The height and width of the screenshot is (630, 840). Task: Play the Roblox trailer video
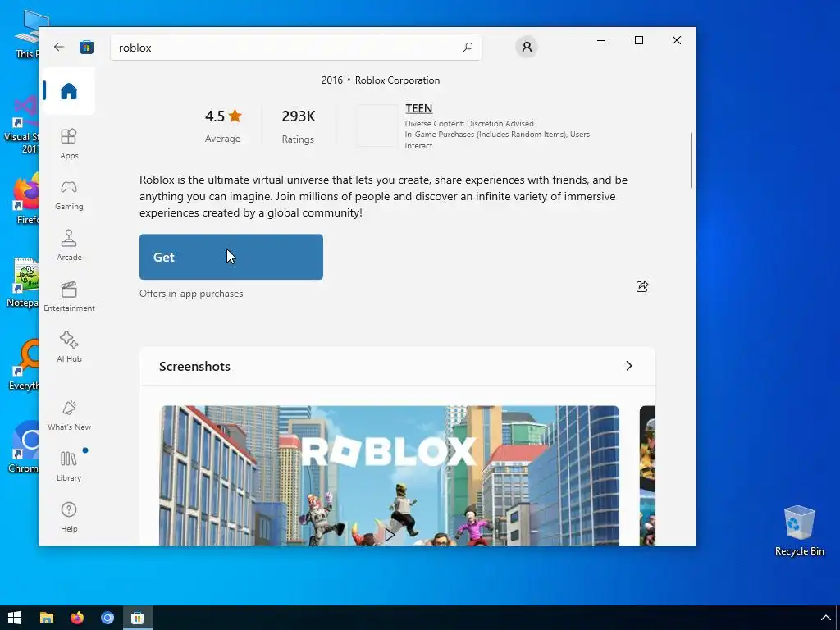coord(390,534)
